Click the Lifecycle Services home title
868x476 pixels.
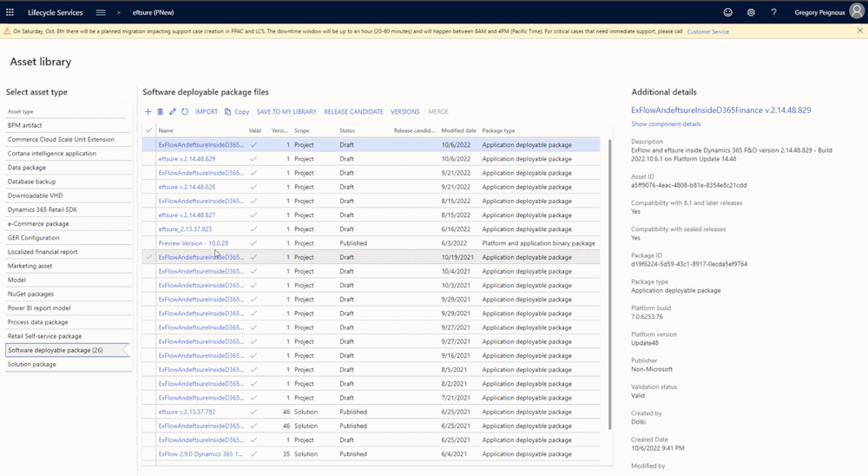56,12
